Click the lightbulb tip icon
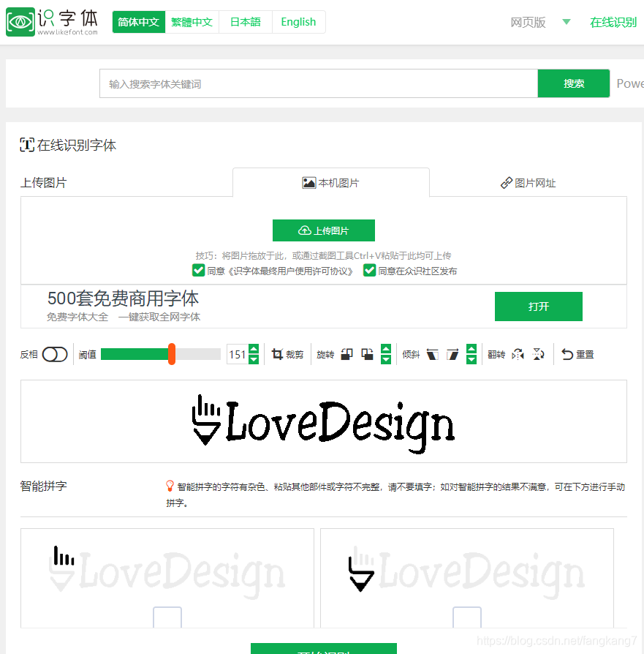This screenshot has height=654, width=644. coord(170,486)
